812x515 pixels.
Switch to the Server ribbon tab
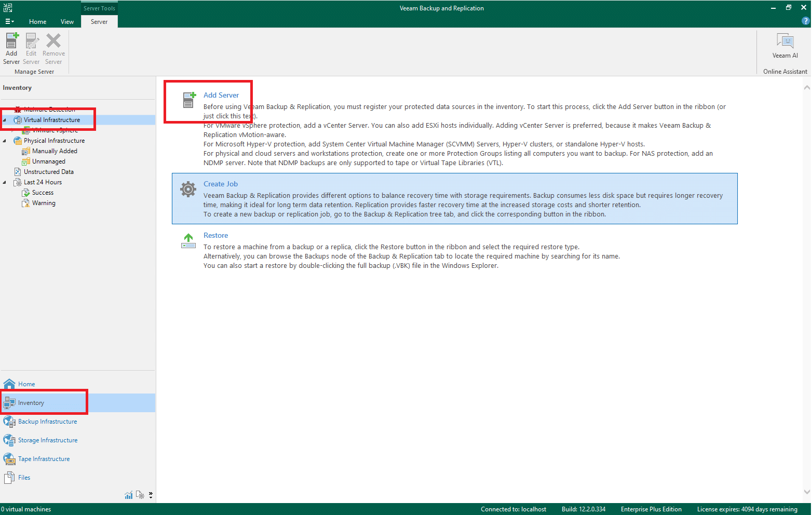[x=99, y=22]
